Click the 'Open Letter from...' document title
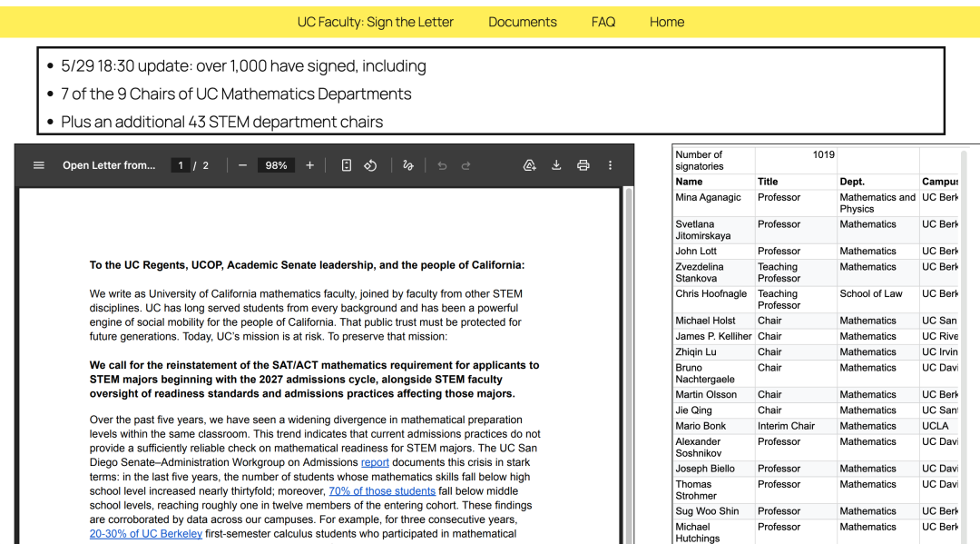This screenshot has height=544, width=980. tap(109, 165)
